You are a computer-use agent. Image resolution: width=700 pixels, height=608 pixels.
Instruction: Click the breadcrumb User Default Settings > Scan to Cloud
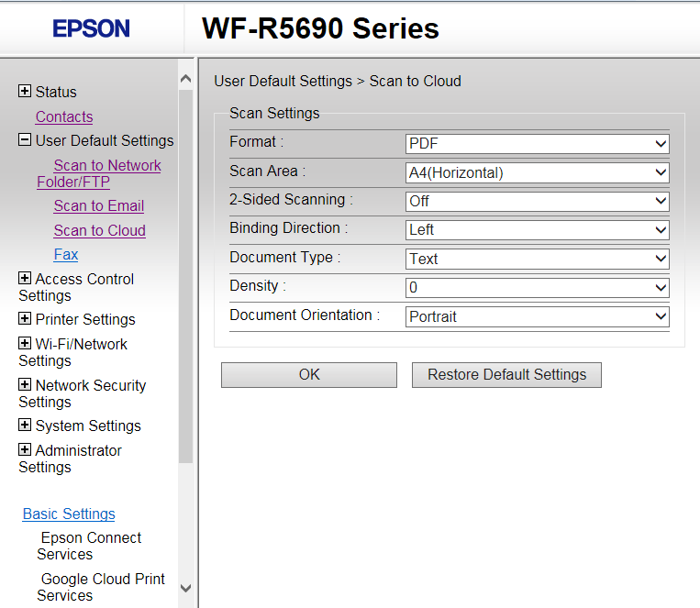point(338,82)
